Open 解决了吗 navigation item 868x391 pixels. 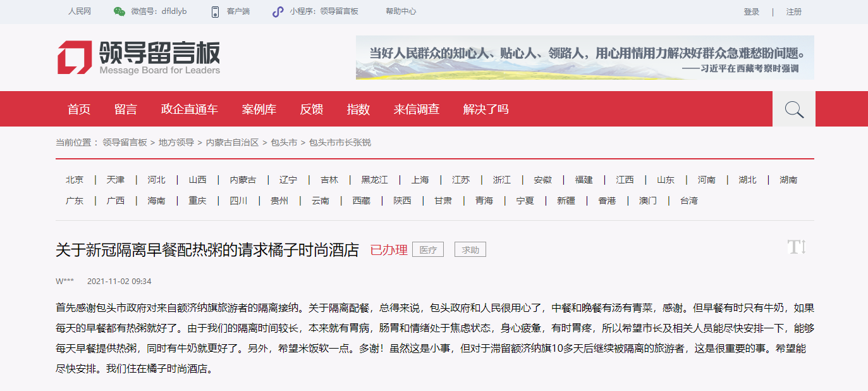486,109
